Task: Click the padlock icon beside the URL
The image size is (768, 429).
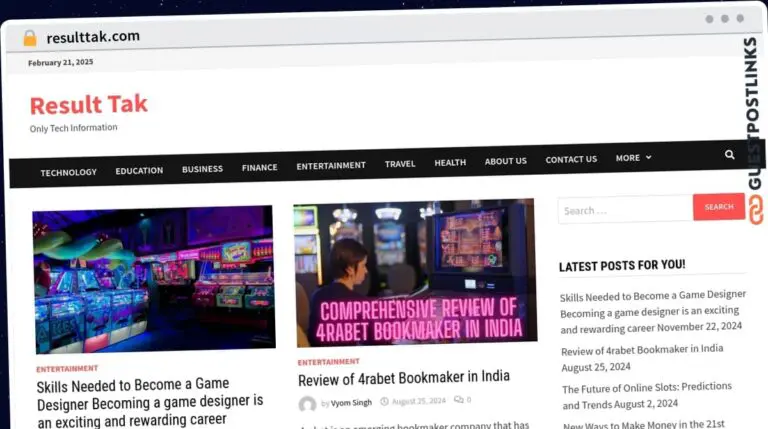Action: click(x=30, y=38)
